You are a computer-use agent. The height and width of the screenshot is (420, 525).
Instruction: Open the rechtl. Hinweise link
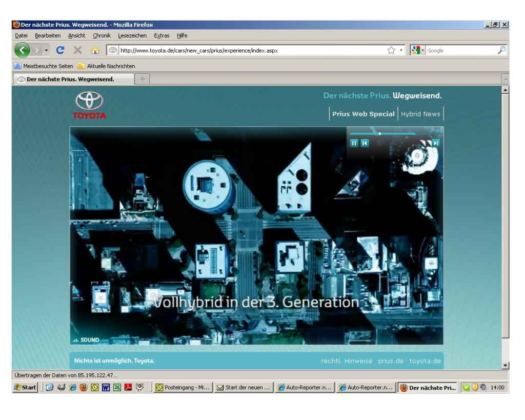click(x=347, y=361)
